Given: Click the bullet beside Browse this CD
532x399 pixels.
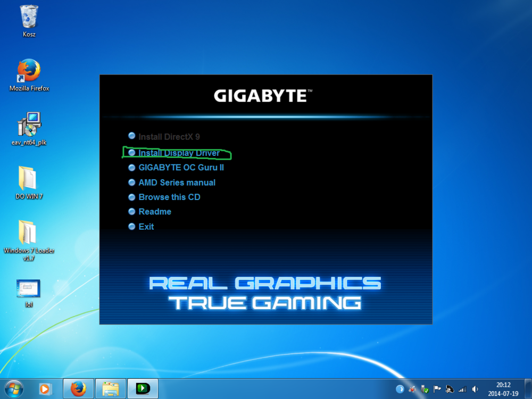Looking at the screenshot, I should 131,197.
